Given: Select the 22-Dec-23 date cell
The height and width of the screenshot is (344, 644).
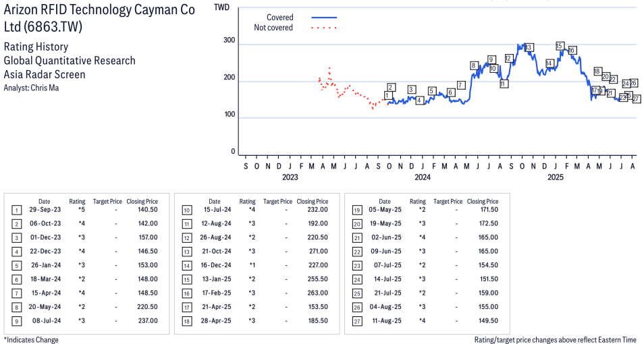Looking at the screenshot, I should click(x=45, y=251).
